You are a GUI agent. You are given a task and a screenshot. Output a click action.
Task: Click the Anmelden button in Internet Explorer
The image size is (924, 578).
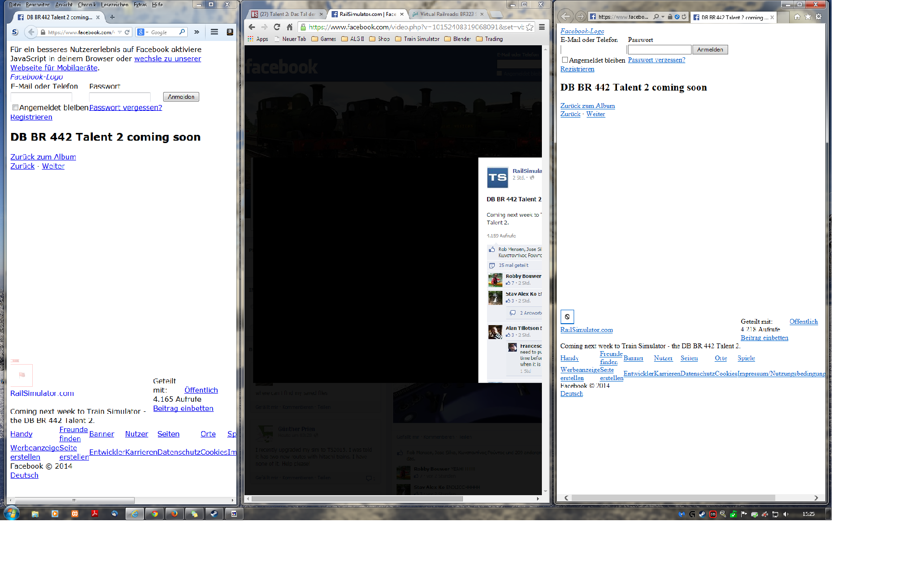point(710,50)
